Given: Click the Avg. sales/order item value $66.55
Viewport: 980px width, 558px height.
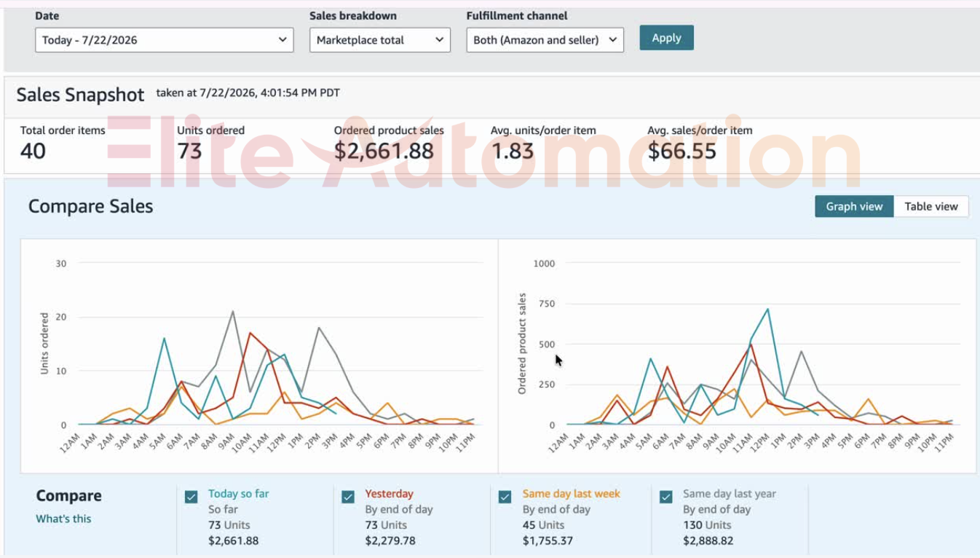Looking at the screenshot, I should pyautogui.click(x=681, y=151).
